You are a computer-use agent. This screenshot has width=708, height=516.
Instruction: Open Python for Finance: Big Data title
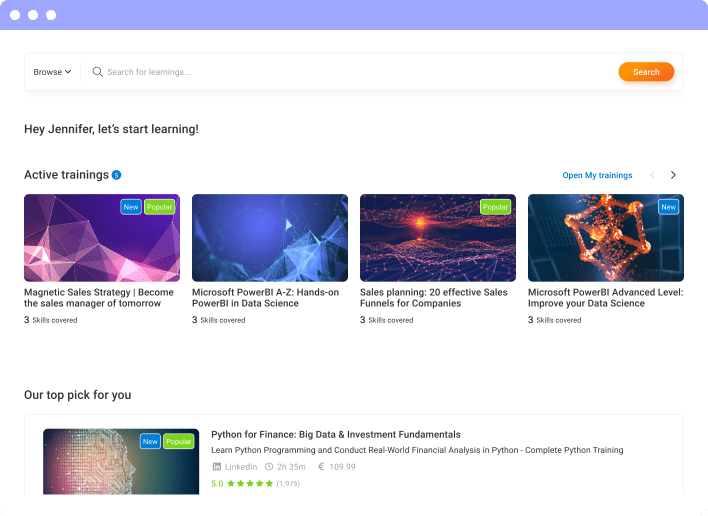point(335,434)
